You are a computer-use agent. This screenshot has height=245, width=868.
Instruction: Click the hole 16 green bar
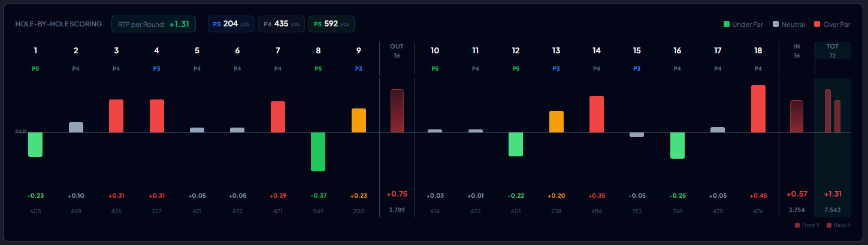click(678, 146)
